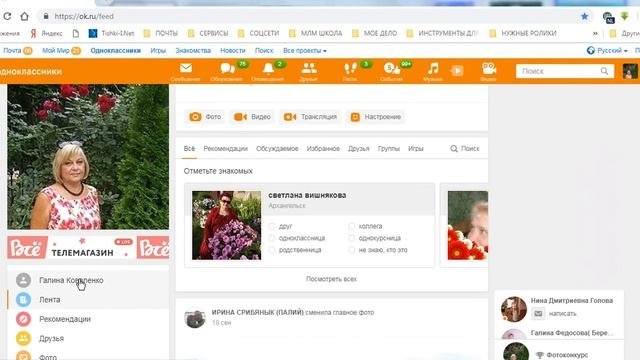Bookmark this page with the star icon
The width and height of the screenshot is (640, 360).
pyautogui.click(x=584, y=16)
